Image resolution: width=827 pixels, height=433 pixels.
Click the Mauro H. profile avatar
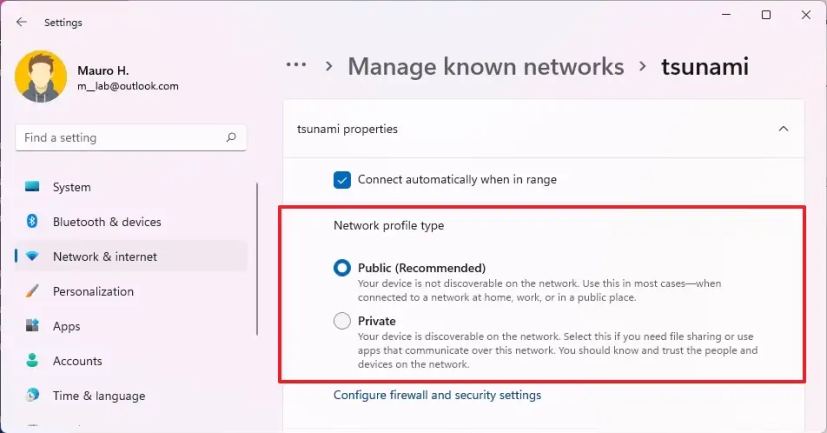[x=40, y=77]
